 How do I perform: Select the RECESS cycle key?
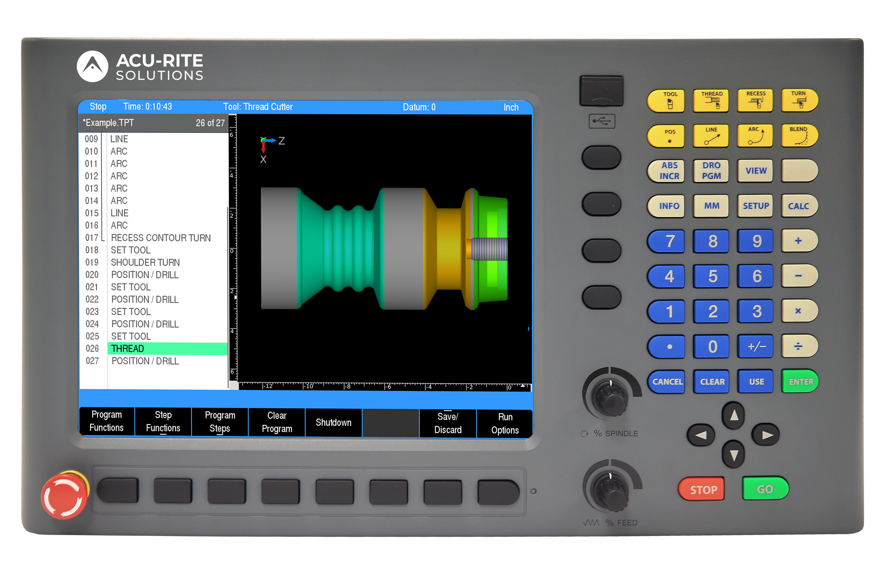(x=755, y=101)
